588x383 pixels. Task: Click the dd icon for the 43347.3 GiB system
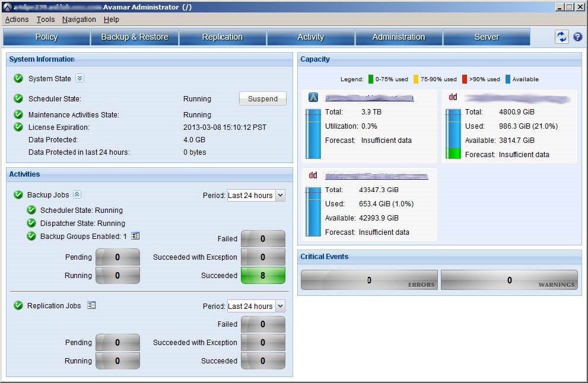(x=313, y=175)
